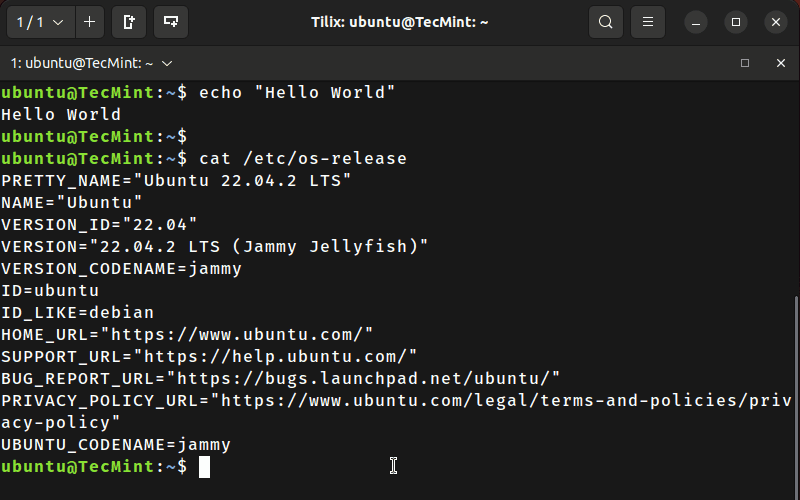Click the cursor block at the prompt
The image size is (800, 500).
pyautogui.click(x=204, y=467)
